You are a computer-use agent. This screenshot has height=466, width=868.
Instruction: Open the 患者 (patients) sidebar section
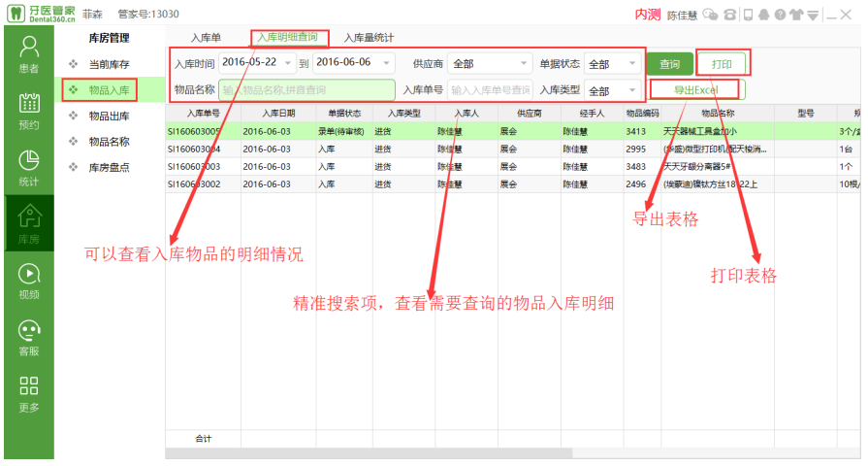coord(29,54)
